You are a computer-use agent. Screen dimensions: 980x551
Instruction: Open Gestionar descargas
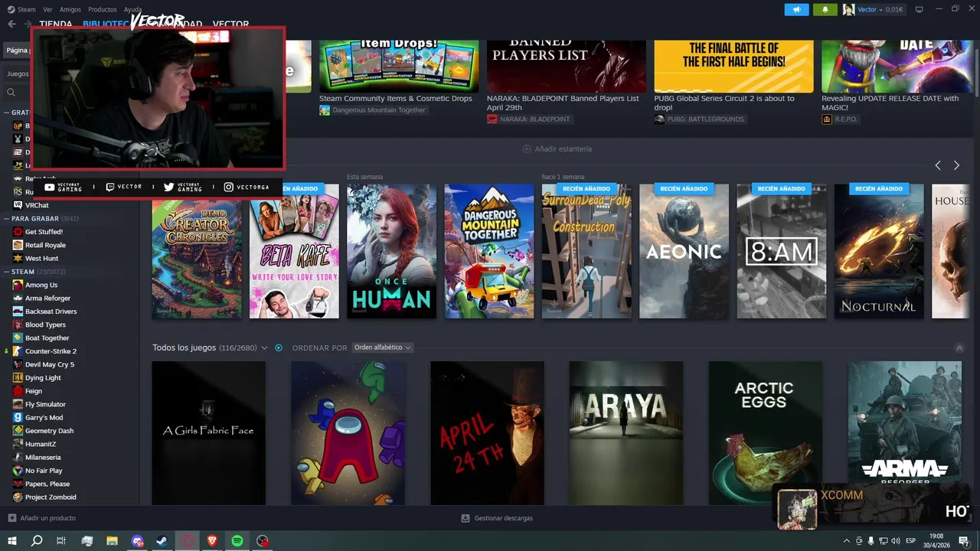(504, 518)
